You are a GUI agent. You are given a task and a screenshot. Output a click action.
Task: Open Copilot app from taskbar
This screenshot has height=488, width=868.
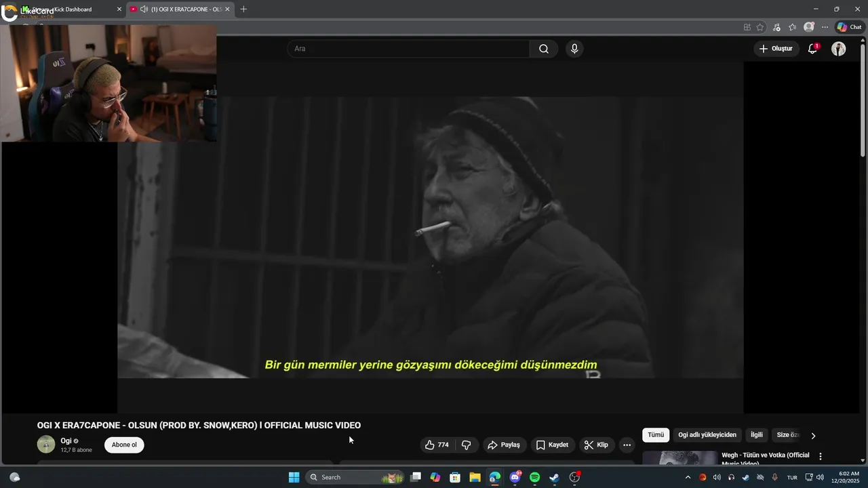tap(435, 477)
